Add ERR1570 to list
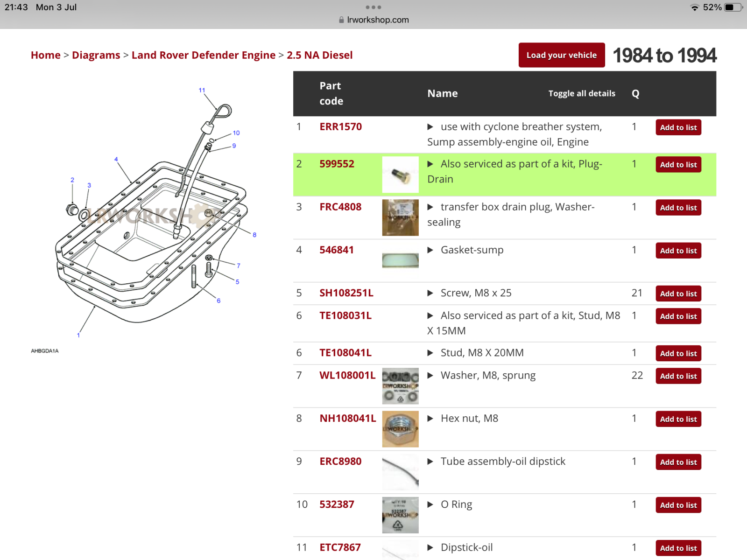 click(678, 127)
